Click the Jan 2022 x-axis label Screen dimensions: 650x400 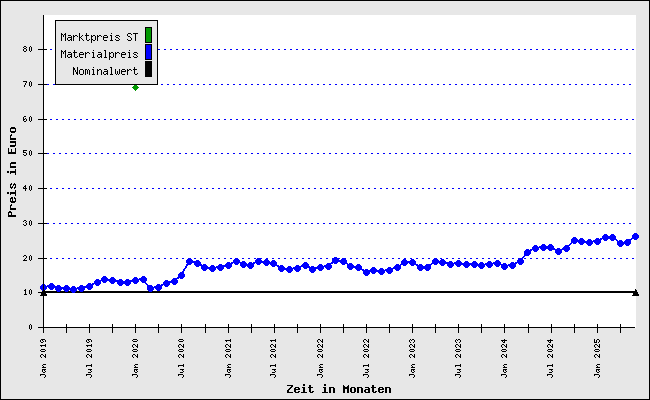pyautogui.click(x=320, y=358)
